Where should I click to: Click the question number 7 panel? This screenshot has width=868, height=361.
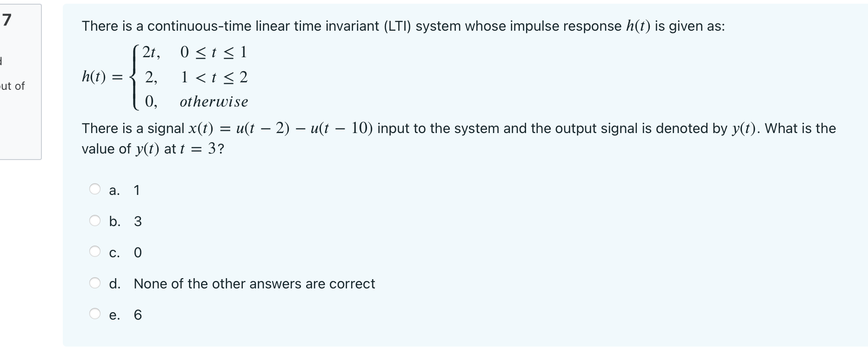pos(20,79)
